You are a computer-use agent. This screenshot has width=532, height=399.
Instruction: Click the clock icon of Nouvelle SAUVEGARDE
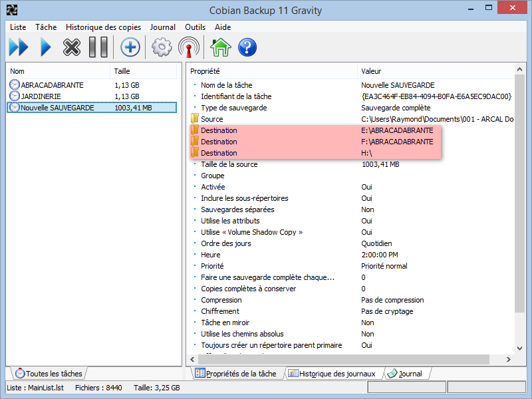[15, 108]
